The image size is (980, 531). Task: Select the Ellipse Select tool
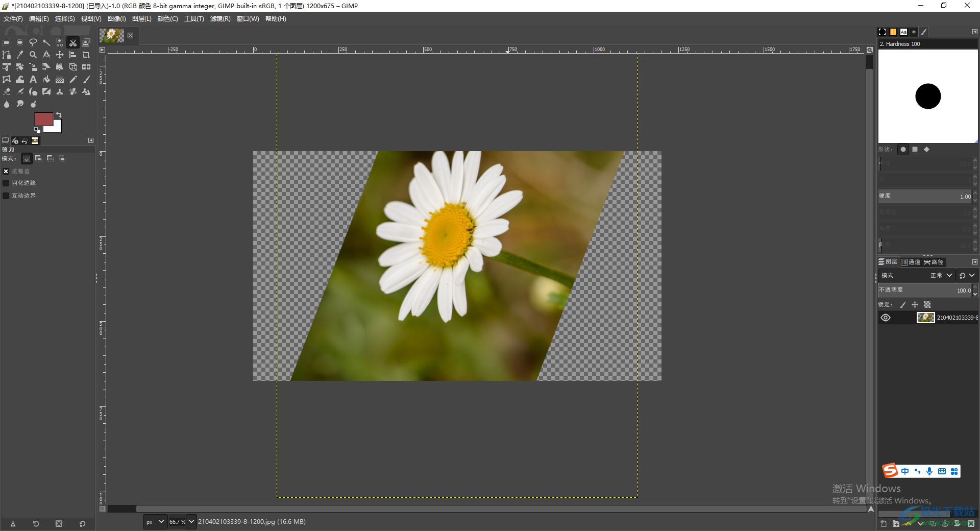pyautogui.click(x=20, y=42)
